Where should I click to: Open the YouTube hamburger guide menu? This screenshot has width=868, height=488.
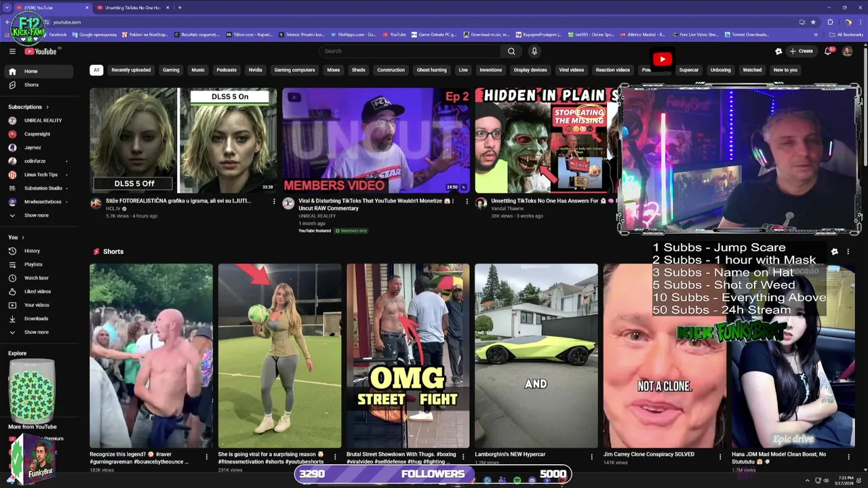pyautogui.click(x=12, y=51)
